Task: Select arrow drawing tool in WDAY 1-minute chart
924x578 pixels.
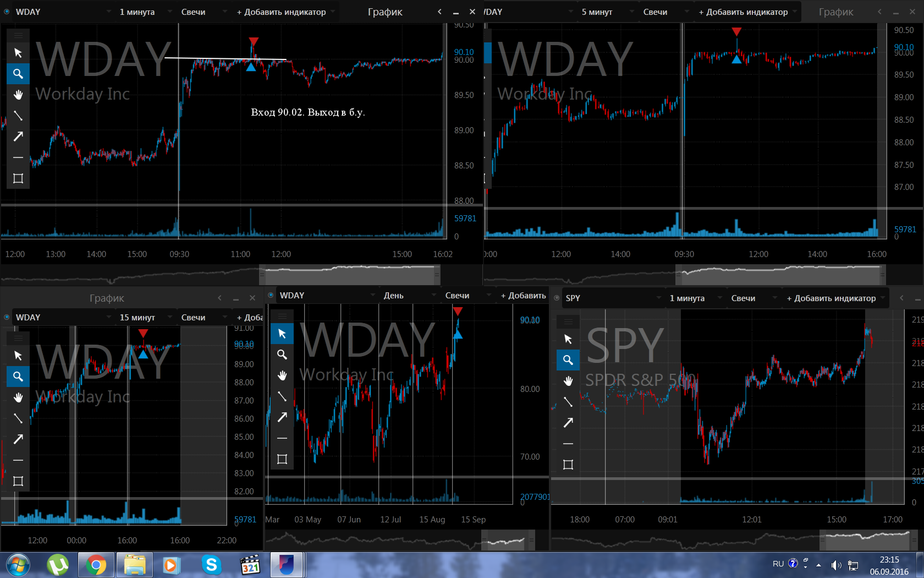Action: [x=18, y=137]
